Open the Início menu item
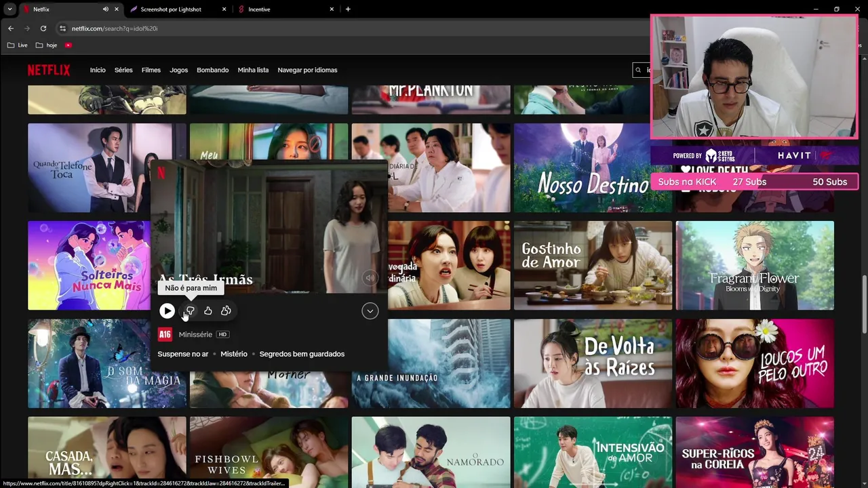Image resolution: width=868 pixels, height=488 pixels. (98, 70)
